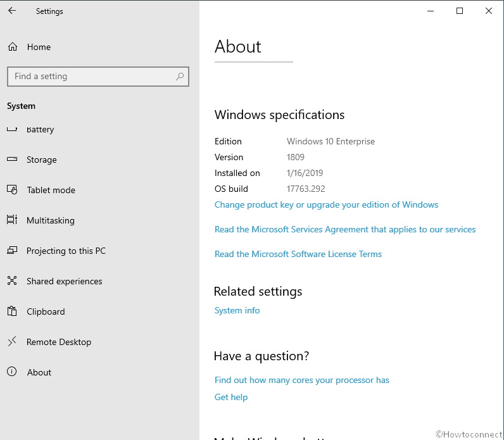Minimize the Settings window
Image resolution: width=504 pixels, height=440 pixels.
[x=431, y=11]
